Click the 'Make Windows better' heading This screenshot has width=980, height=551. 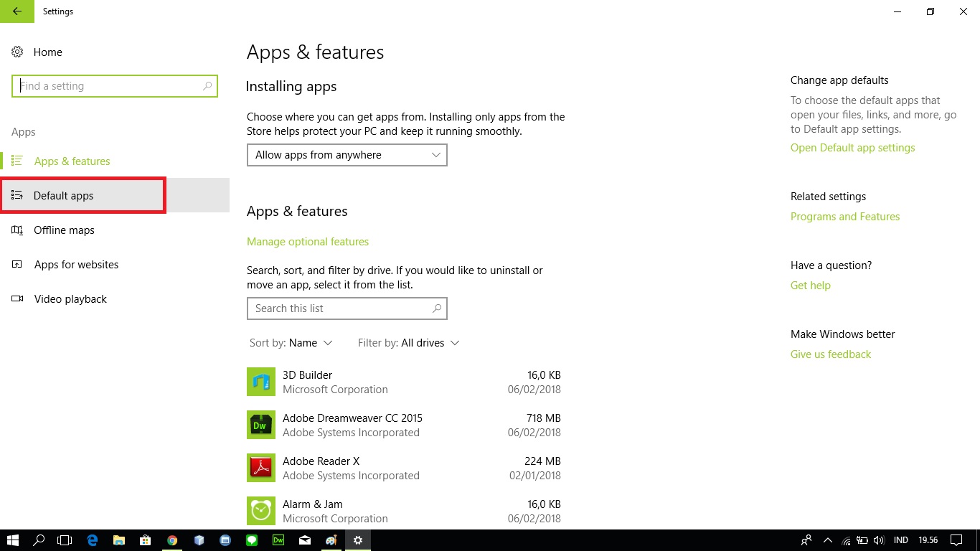click(x=843, y=334)
